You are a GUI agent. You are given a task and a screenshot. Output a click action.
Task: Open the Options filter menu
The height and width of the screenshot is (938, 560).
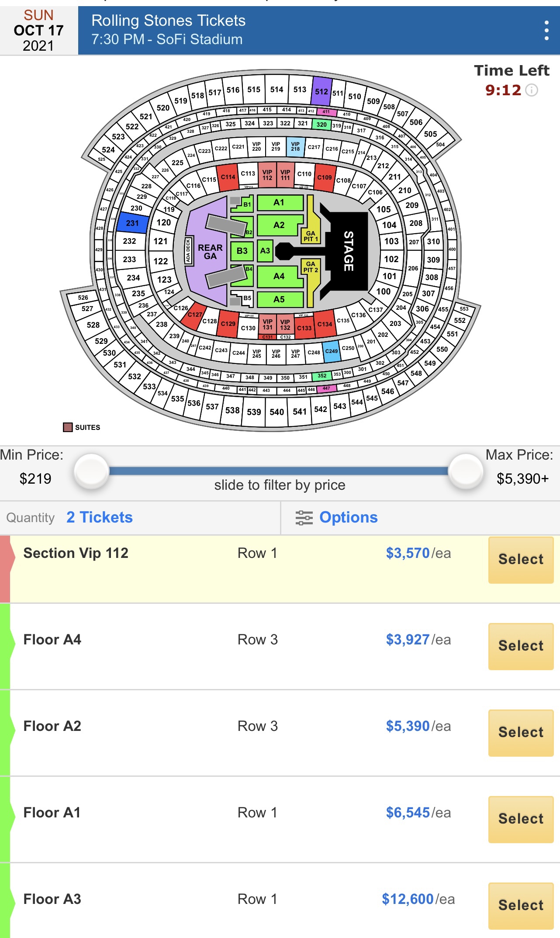tap(348, 517)
